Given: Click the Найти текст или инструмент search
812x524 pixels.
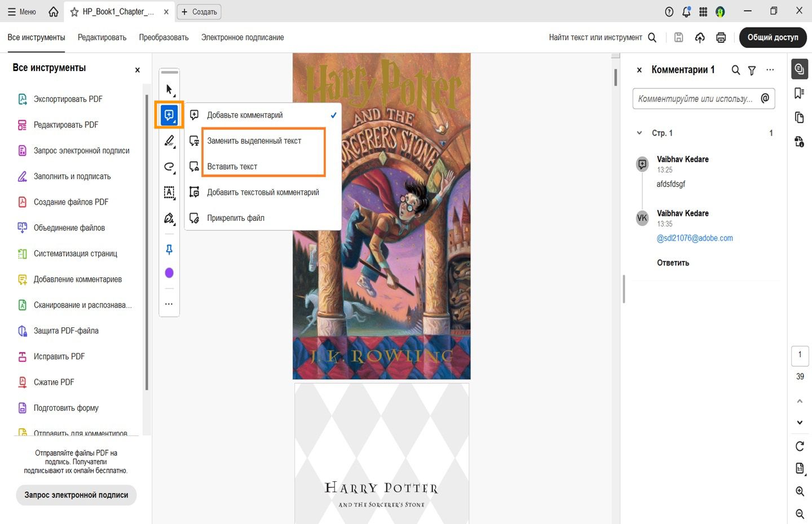Looking at the screenshot, I should click(603, 37).
